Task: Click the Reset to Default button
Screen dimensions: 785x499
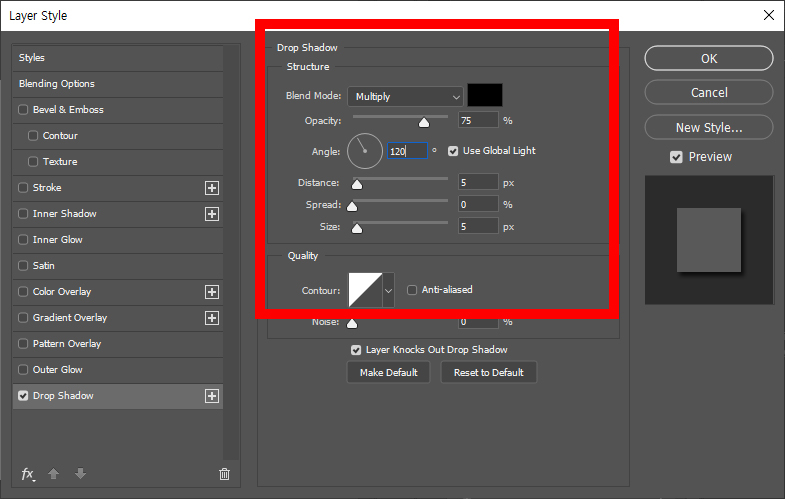Action: coord(489,372)
